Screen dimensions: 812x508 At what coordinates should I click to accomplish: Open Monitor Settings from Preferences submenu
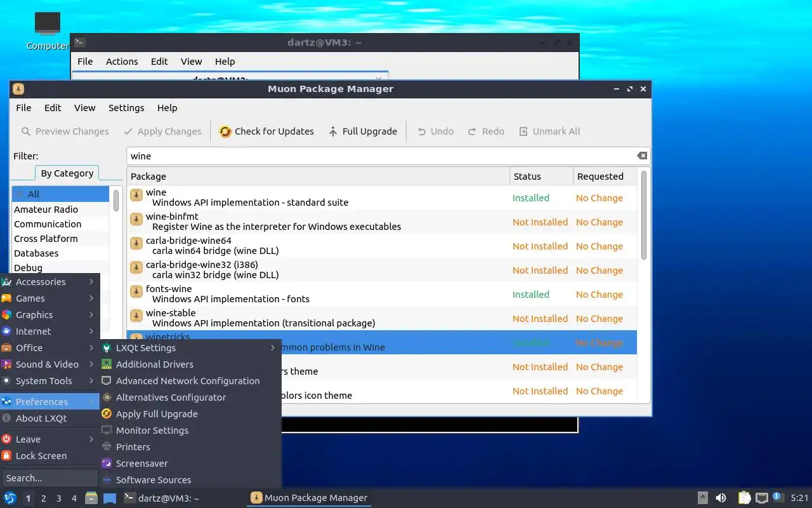(x=190, y=431)
